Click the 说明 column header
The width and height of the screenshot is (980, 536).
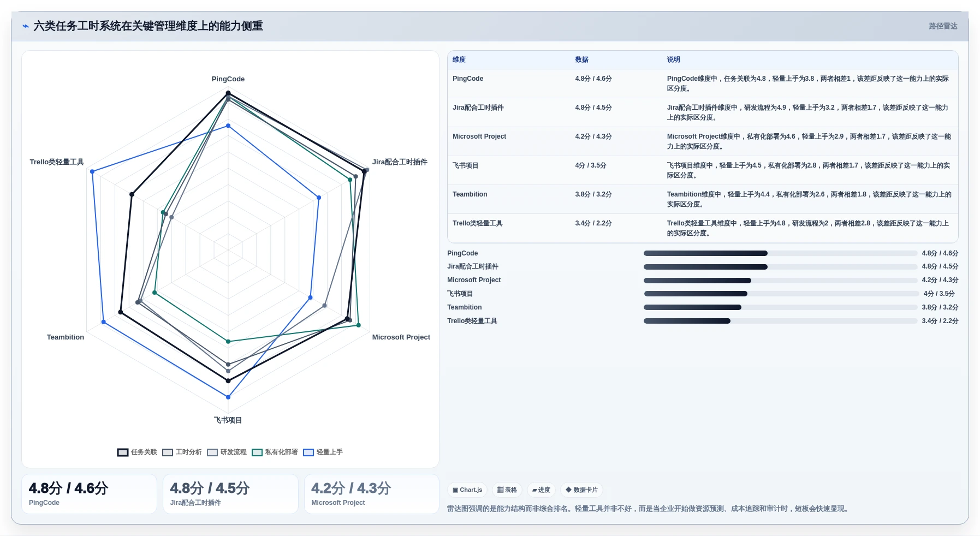click(x=674, y=60)
